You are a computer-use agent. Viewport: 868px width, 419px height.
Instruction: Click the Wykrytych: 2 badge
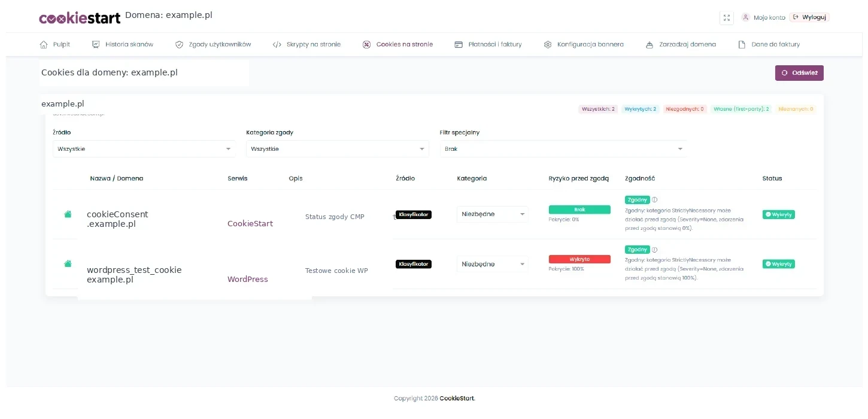pos(640,109)
